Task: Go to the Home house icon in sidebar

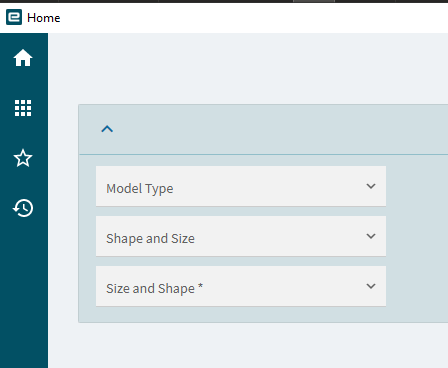Action: pyautogui.click(x=23, y=58)
